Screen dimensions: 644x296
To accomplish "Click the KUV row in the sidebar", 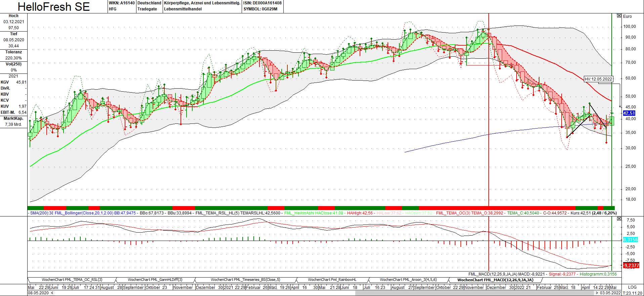I will [x=13, y=106].
